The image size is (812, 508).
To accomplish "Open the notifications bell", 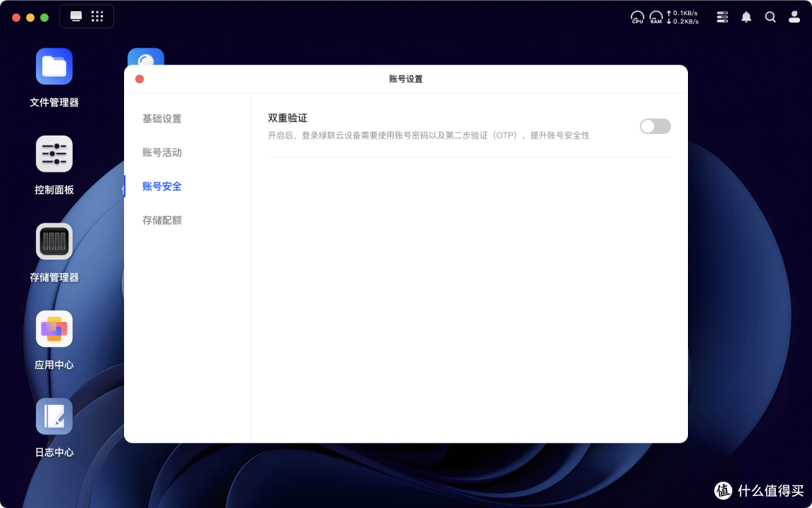I will point(747,17).
